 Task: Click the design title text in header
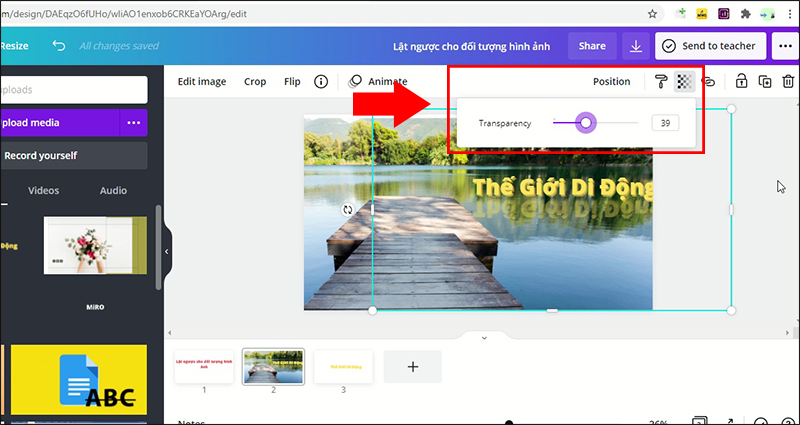pyautogui.click(x=471, y=46)
